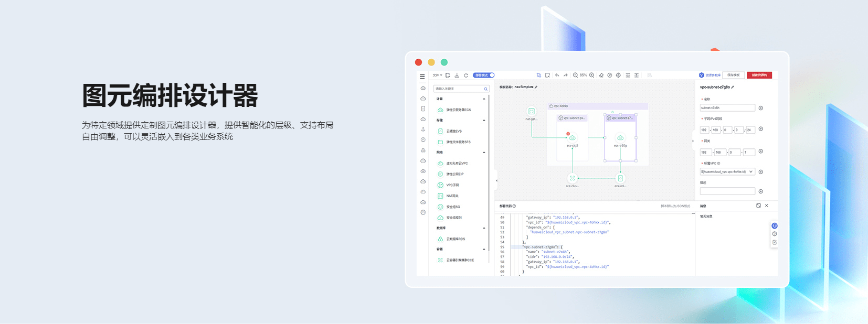Open the 文件 dropdown menu
Viewport: 868px width, 324px height.
point(437,75)
